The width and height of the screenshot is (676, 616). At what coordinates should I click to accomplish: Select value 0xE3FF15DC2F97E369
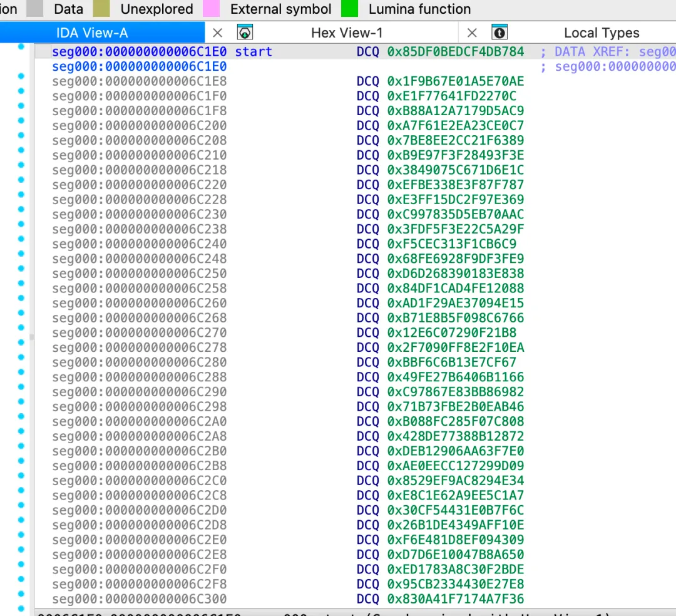point(455,200)
